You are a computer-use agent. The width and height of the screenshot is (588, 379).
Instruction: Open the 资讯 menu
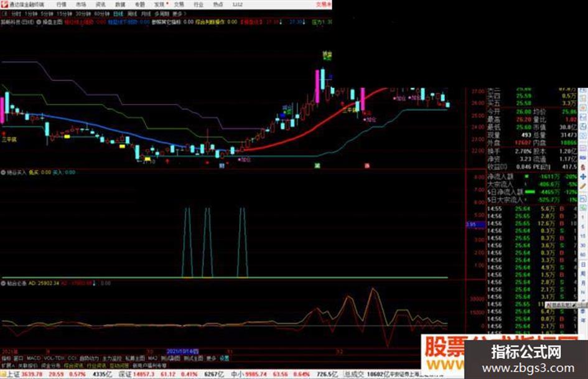tap(101, 4)
